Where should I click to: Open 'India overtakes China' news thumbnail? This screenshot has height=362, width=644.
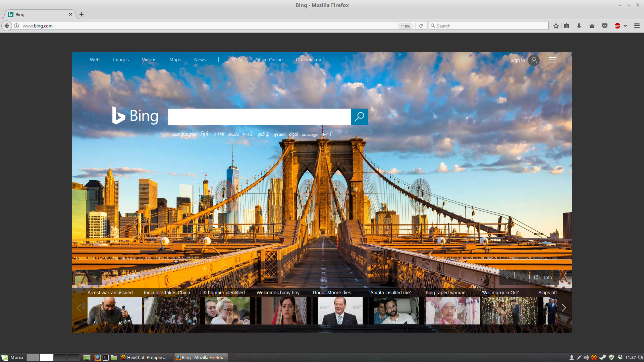point(171,311)
